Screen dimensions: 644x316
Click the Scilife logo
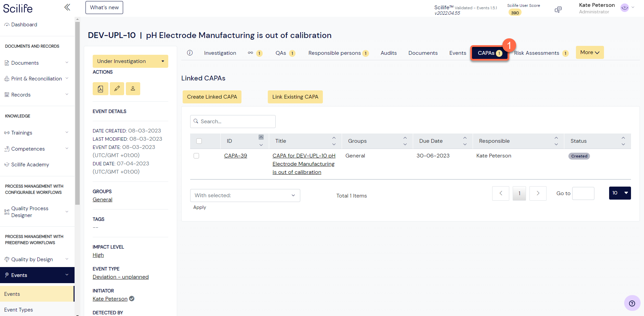pyautogui.click(x=18, y=8)
